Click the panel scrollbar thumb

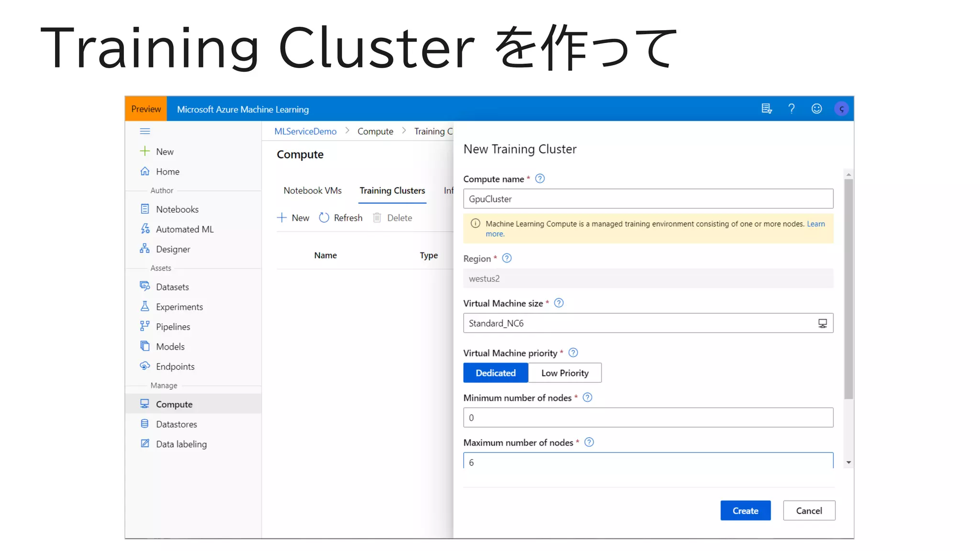(848, 289)
